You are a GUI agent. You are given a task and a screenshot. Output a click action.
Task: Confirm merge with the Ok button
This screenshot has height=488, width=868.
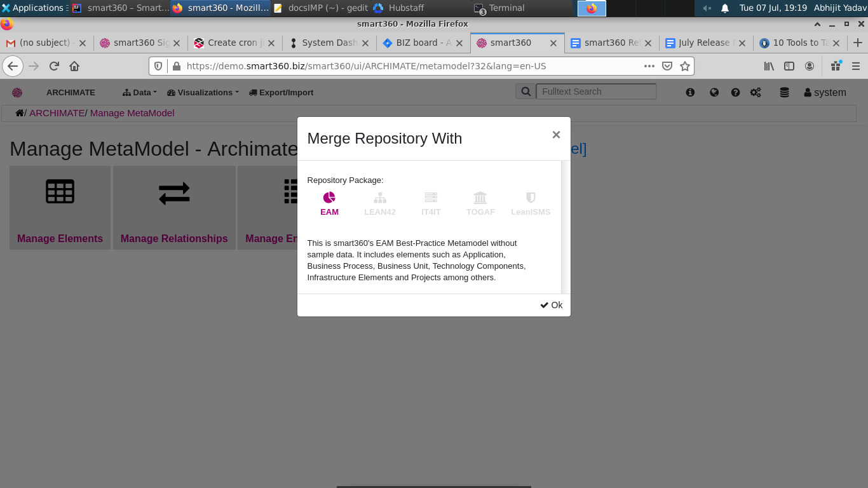coord(552,305)
